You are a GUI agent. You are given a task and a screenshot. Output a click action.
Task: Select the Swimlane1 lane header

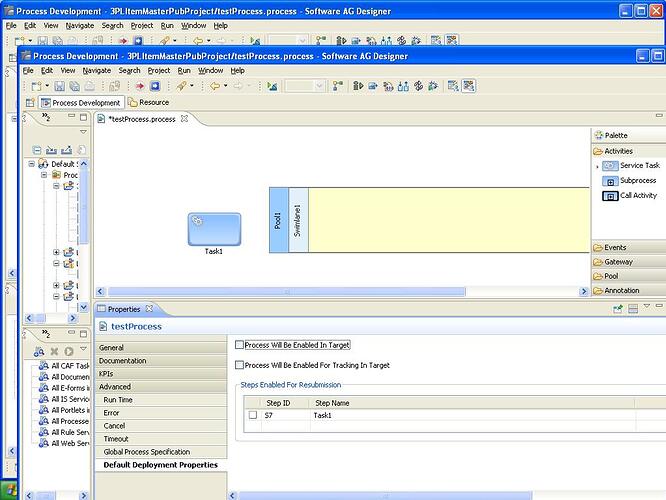(x=298, y=220)
